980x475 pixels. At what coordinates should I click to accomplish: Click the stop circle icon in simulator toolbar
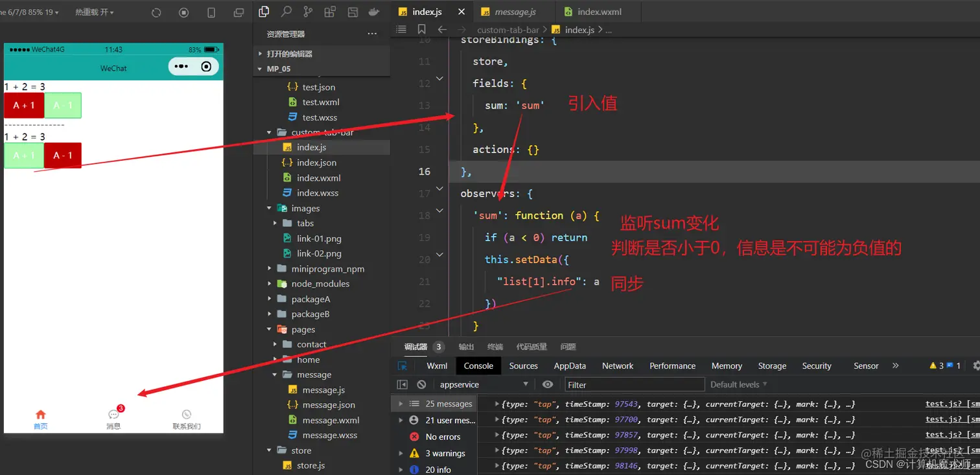click(183, 12)
